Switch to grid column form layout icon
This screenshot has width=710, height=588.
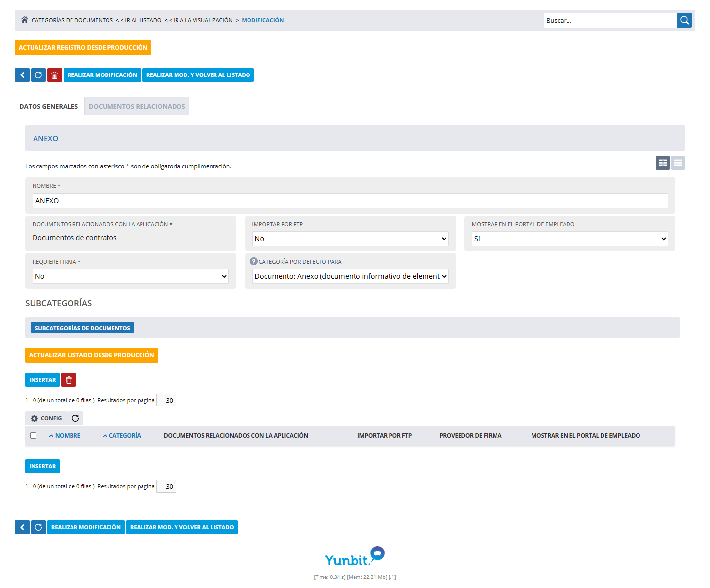click(663, 163)
